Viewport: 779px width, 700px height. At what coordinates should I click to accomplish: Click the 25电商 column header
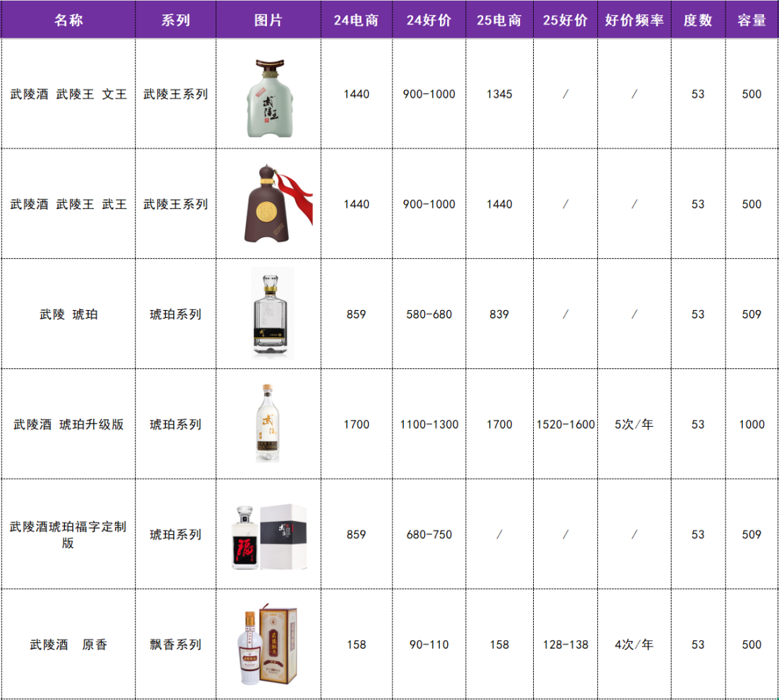click(x=499, y=20)
